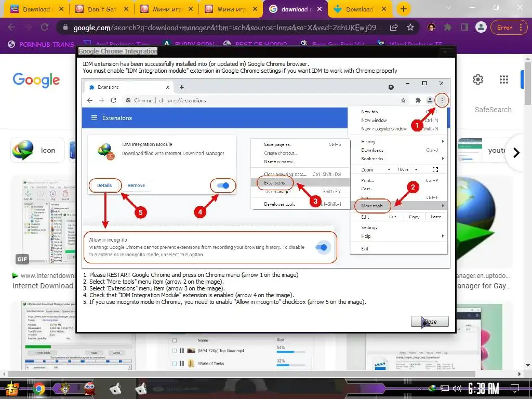Switch to the "Don't Get" tab

(102, 9)
